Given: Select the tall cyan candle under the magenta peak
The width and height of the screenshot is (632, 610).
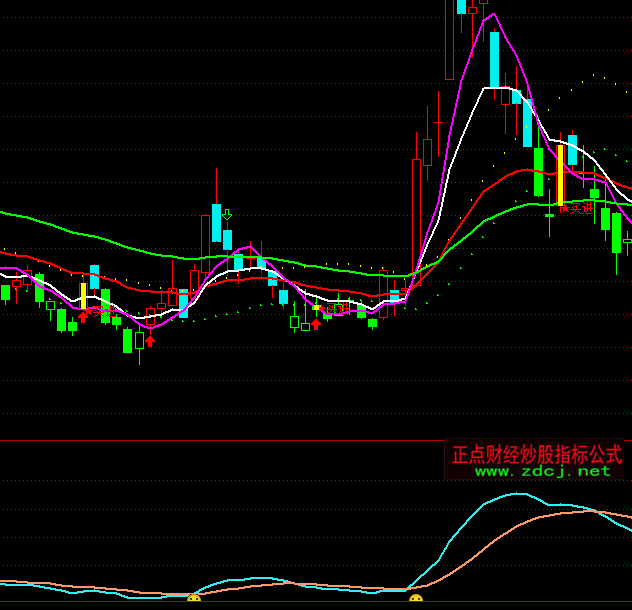Looking at the screenshot, I should click(493, 60).
